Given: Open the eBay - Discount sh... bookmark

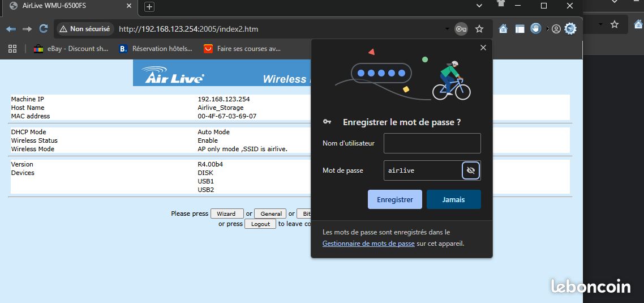Looking at the screenshot, I should pos(71,49).
